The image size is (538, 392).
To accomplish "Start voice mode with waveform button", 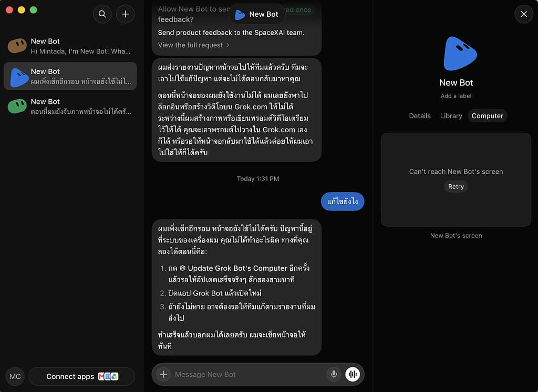I will (x=353, y=374).
